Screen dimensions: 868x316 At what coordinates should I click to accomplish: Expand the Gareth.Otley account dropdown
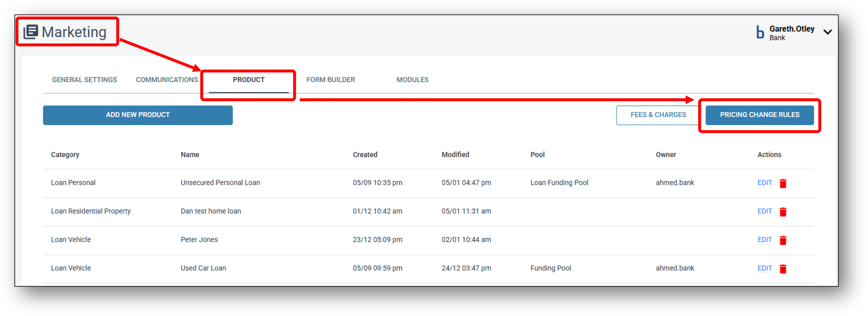(x=828, y=32)
